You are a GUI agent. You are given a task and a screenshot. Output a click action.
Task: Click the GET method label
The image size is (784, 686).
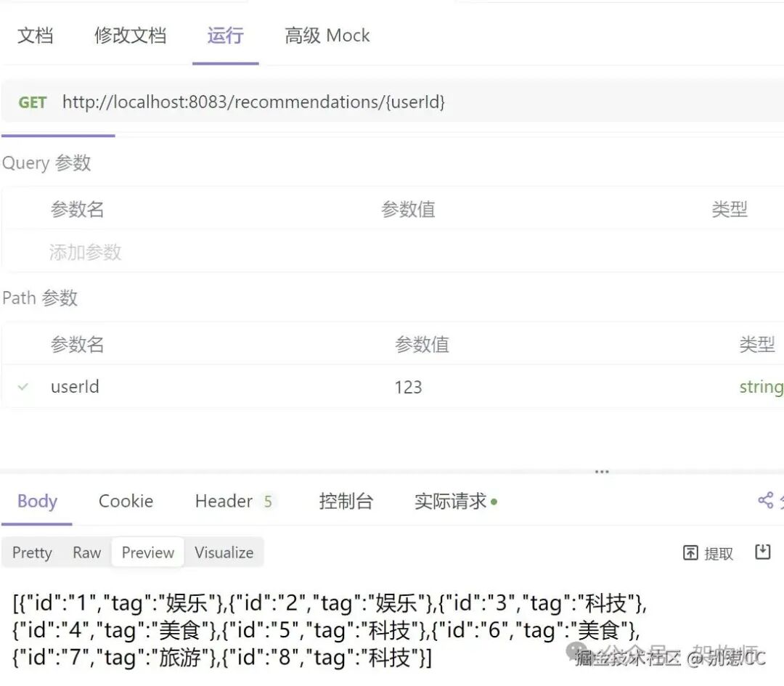tap(32, 102)
